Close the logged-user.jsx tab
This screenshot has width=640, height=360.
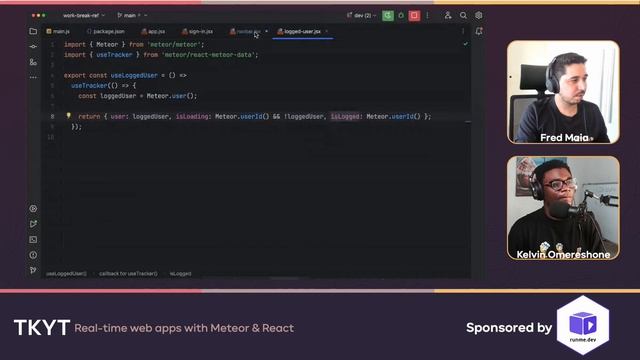(x=327, y=31)
